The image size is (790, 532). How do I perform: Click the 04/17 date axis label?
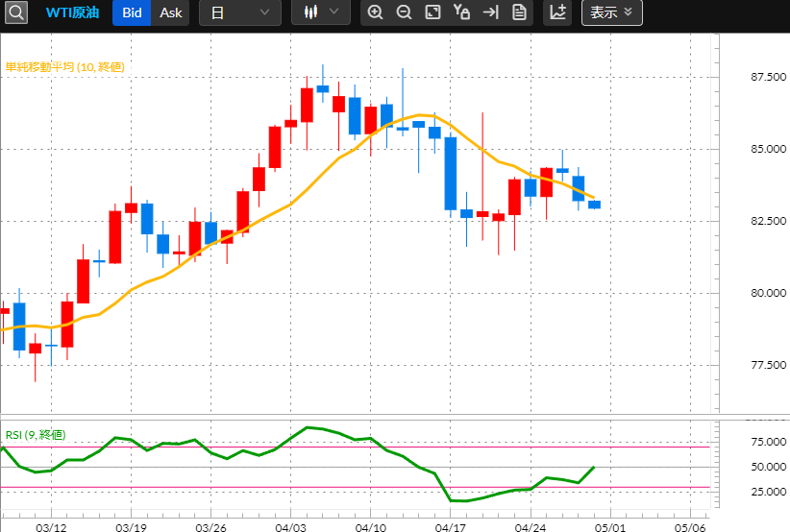(x=451, y=527)
